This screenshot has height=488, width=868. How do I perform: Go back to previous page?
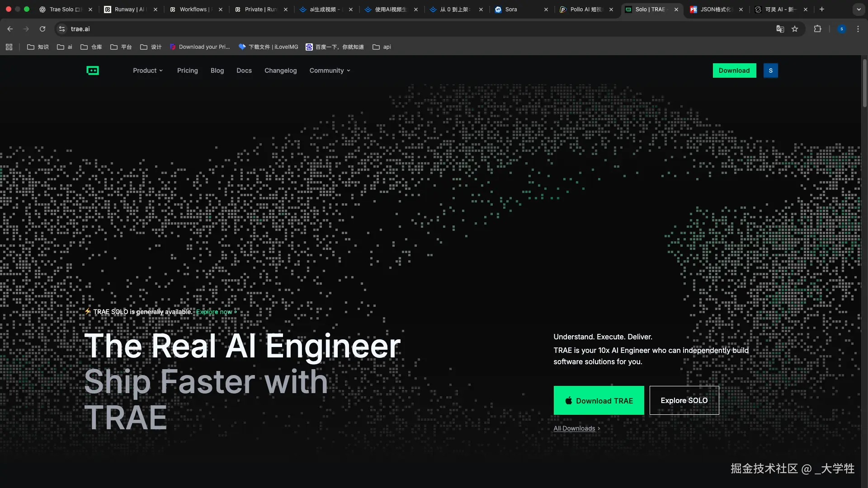pyautogui.click(x=10, y=29)
